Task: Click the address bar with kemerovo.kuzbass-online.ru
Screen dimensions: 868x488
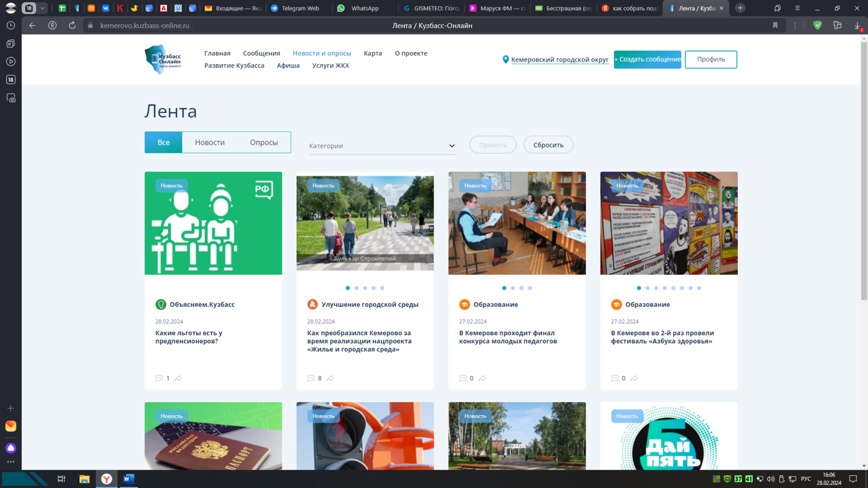Action: coord(145,25)
